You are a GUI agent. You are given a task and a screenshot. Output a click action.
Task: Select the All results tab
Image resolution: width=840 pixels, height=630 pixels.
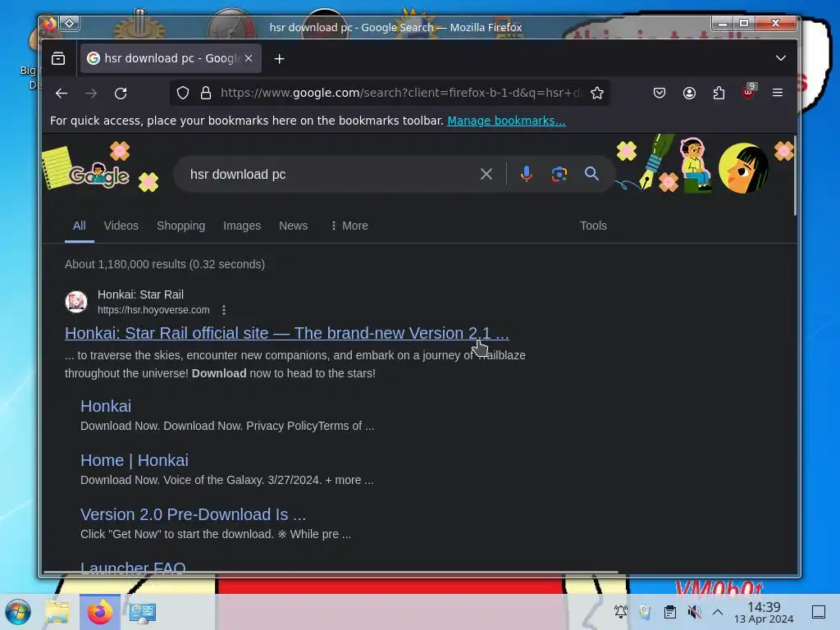[80, 226]
